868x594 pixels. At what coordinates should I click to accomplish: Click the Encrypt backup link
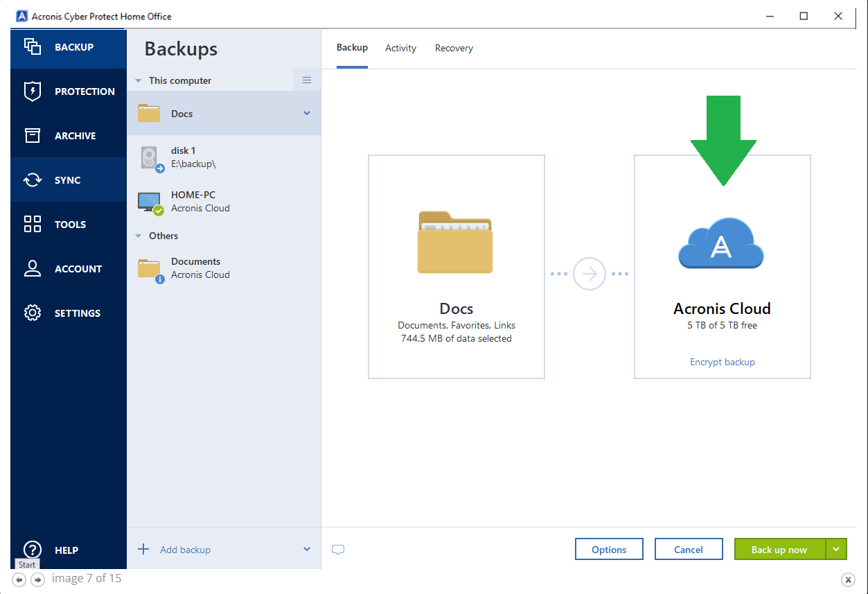(722, 362)
